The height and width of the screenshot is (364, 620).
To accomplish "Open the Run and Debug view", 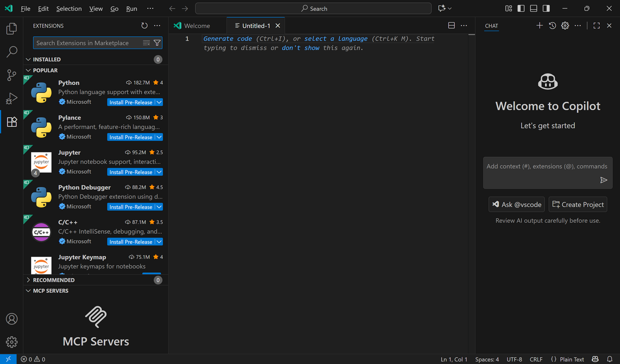I will click(12, 98).
